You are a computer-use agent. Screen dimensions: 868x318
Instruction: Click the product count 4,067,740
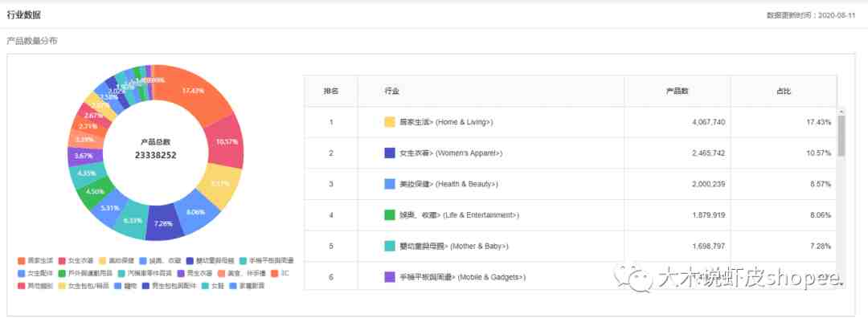(709, 122)
